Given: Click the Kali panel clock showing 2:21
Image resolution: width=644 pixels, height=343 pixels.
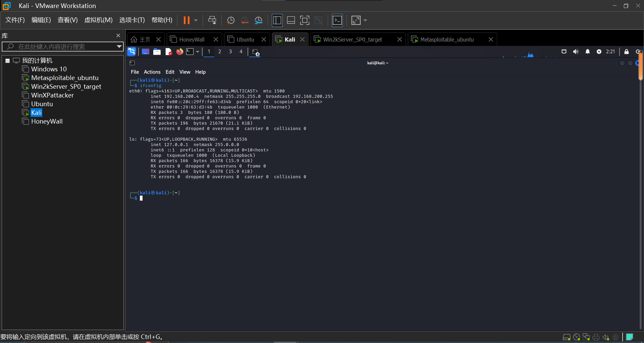Looking at the screenshot, I should click(610, 52).
